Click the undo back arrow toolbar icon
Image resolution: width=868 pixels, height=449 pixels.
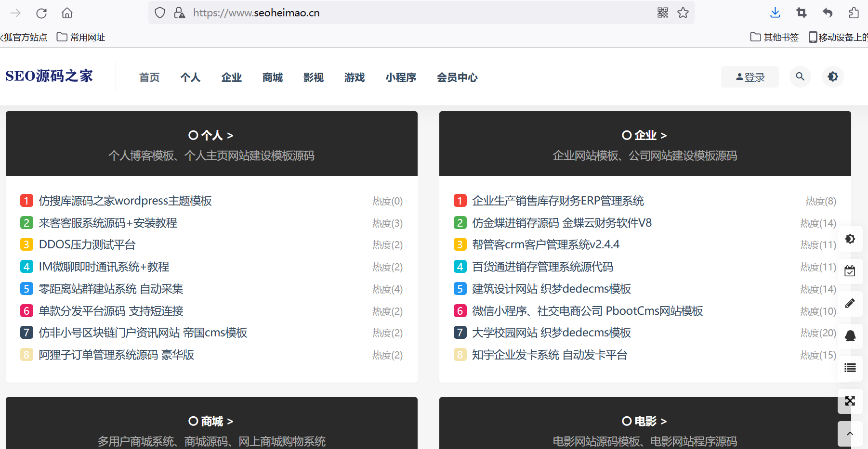(828, 13)
